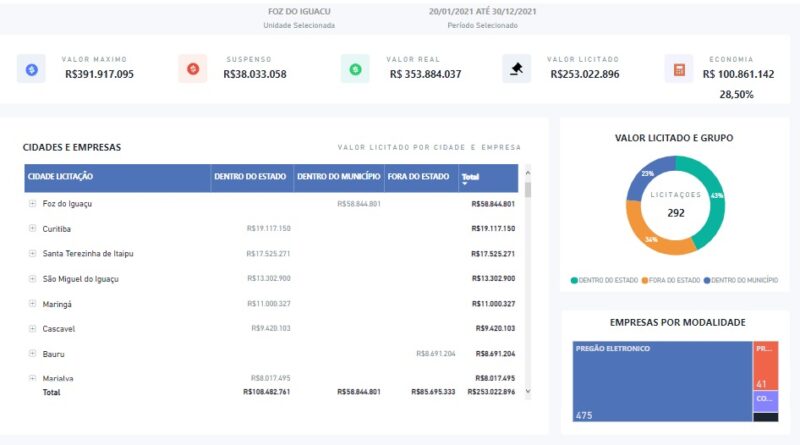
Task: Select orange Fora do Estado donut segment
Action: pyautogui.click(x=643, y=230)
